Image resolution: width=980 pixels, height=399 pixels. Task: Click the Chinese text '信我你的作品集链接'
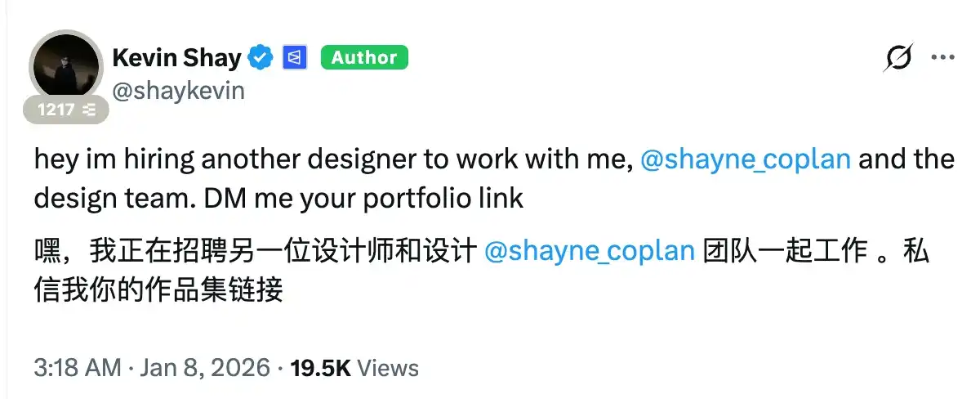pos(159,290)
